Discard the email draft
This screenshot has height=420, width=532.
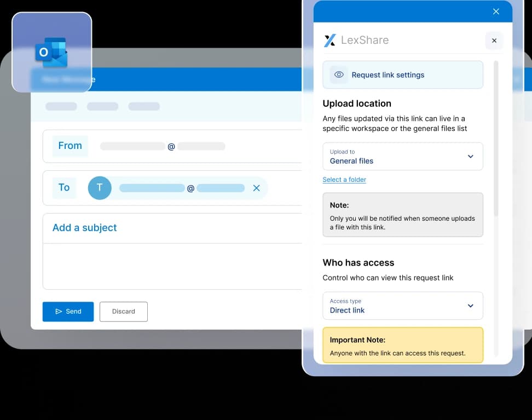123,312
